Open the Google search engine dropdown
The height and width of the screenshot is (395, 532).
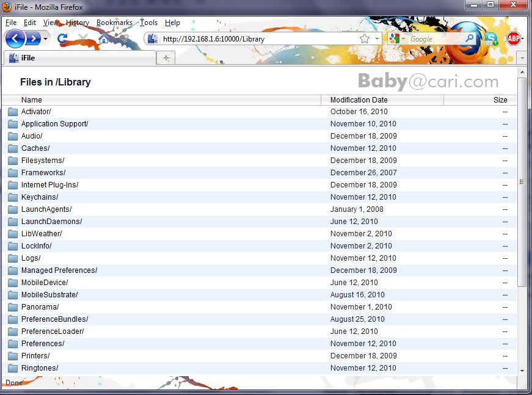[x=398, y=38]
